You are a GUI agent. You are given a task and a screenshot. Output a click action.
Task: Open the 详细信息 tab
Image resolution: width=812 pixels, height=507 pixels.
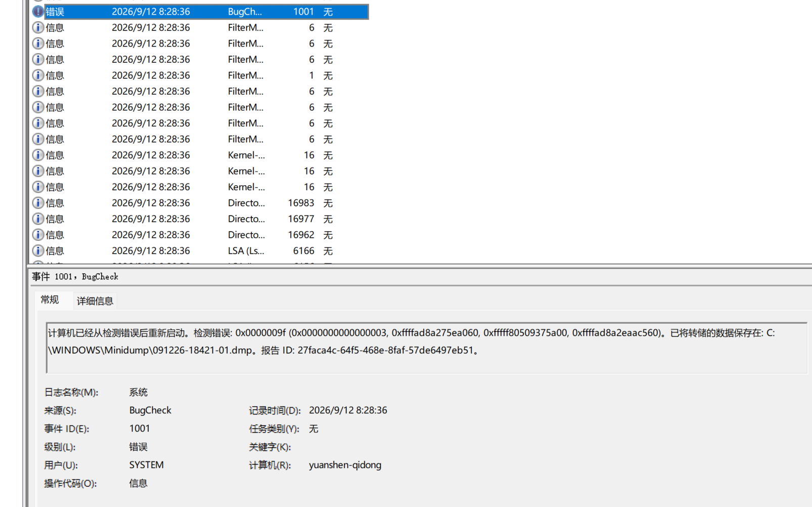(x=95, y=301)
